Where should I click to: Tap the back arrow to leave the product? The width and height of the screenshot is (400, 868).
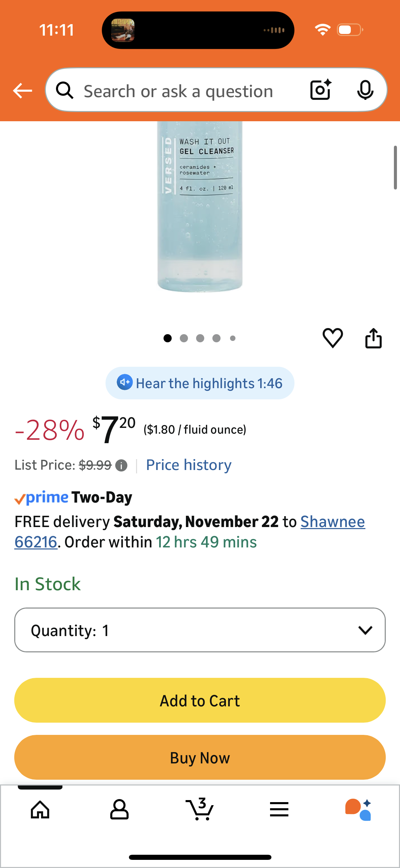tap(22, 90)
